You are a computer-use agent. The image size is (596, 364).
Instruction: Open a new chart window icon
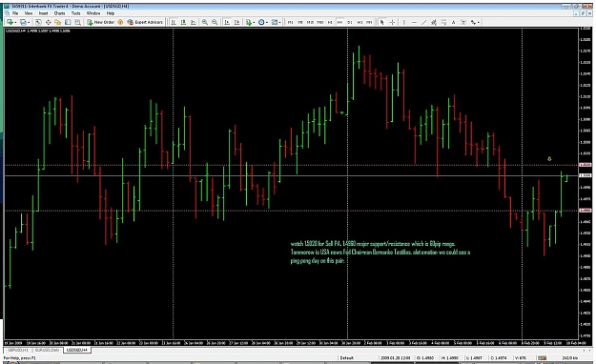[x=10, y=23]
